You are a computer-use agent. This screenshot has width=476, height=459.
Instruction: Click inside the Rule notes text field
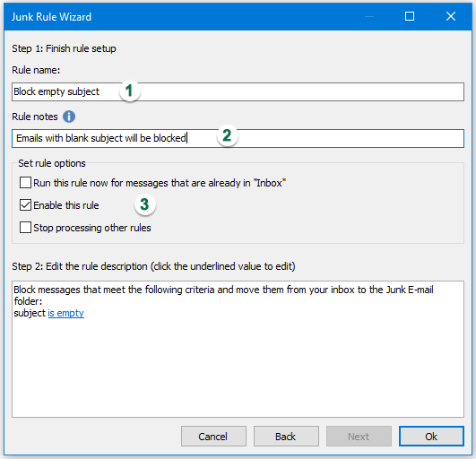click(238, 138)
